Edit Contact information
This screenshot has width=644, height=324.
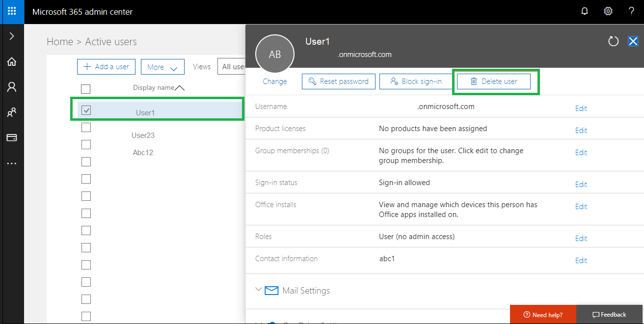click(x=581, y=261)
